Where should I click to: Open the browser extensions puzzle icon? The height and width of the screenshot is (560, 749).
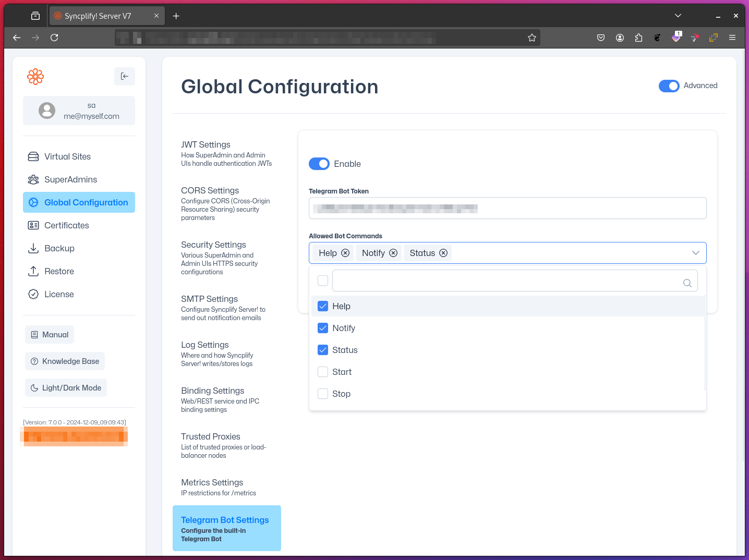pyautogui.click(x=638, y=38)
